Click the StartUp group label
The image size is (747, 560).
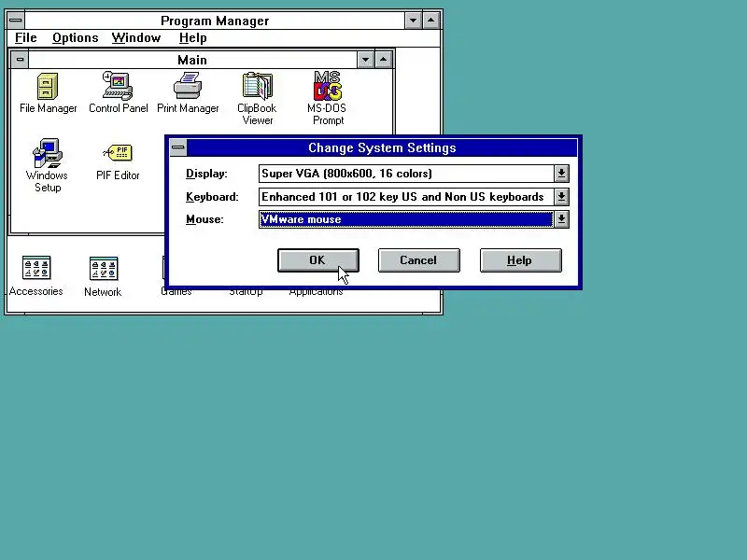point(246,291)
